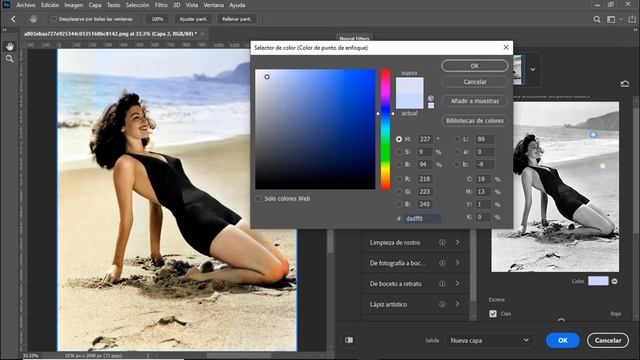
Task: Select the H hue radio button
Action: pyautogui.click(x=399, y=139)
